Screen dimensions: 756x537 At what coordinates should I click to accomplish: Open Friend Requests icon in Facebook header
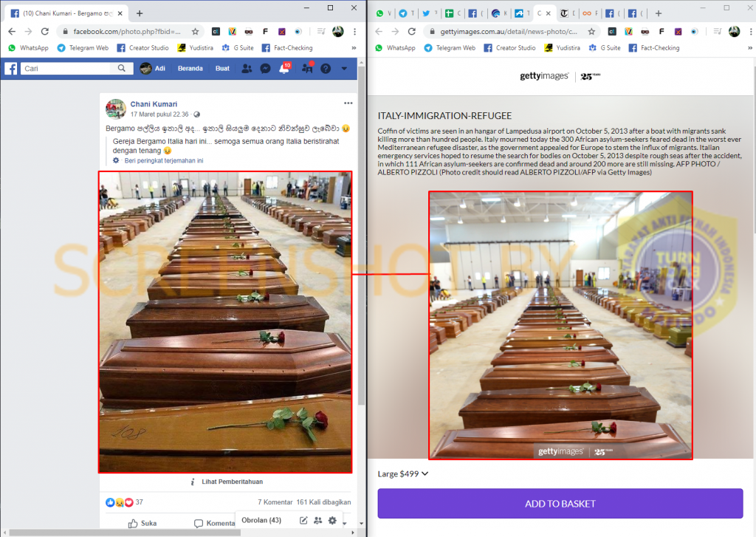[x=247, y=69]
